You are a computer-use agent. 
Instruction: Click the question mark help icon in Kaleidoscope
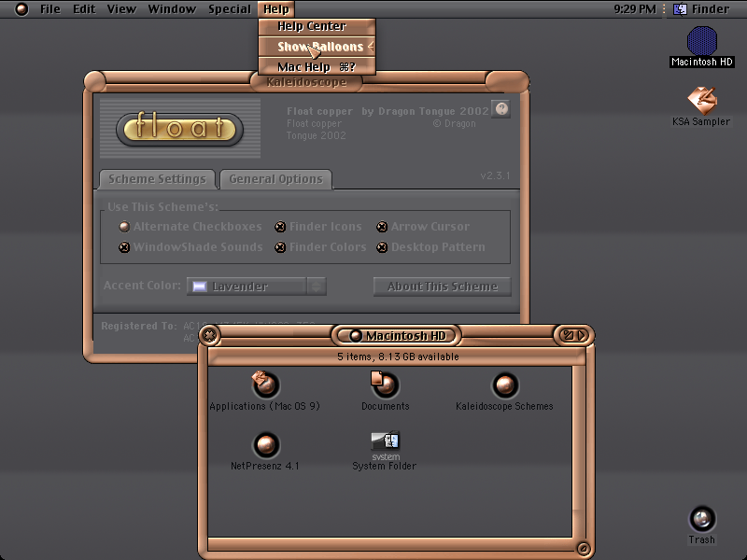501,109
